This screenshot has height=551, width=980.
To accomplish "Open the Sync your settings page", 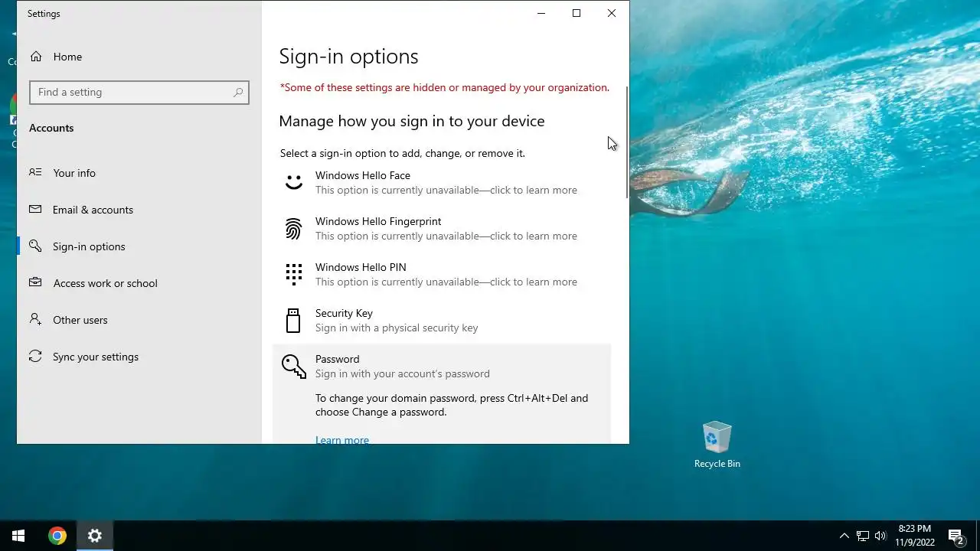I will (139, 357).
